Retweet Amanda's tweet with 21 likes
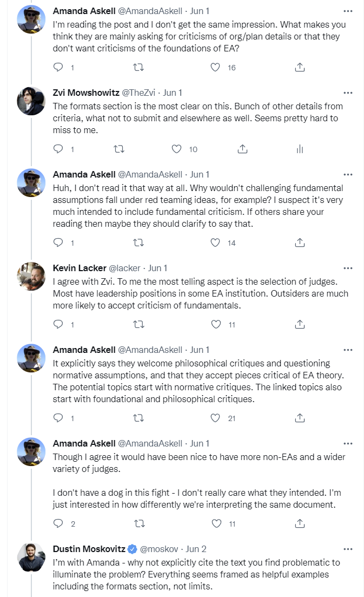Viewport: 364px width, 597px height. pyautogui.click(x=138, y=418)
